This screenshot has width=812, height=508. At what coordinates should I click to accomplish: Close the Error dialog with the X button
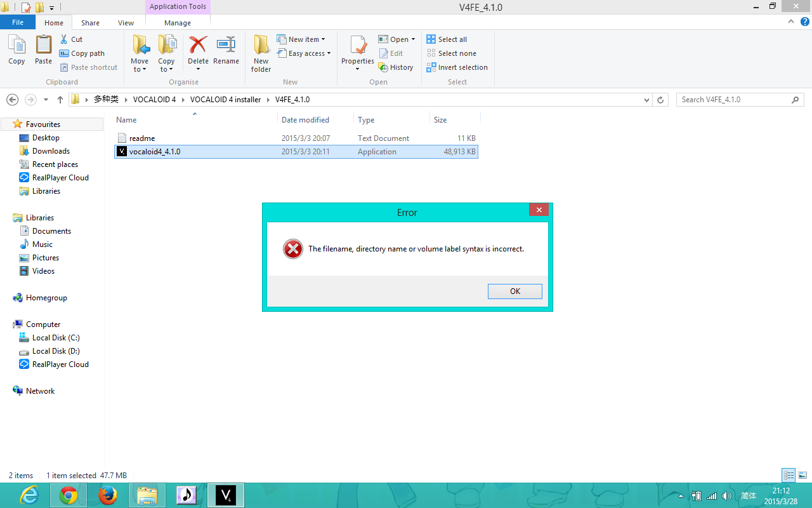pyautogui.click(x=539, y=210)
